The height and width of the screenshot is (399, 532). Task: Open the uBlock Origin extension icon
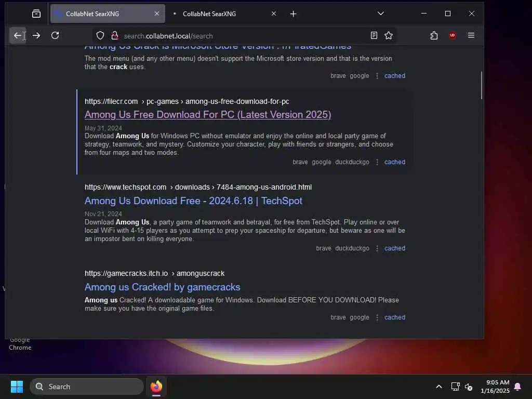[x=453, y=35]
